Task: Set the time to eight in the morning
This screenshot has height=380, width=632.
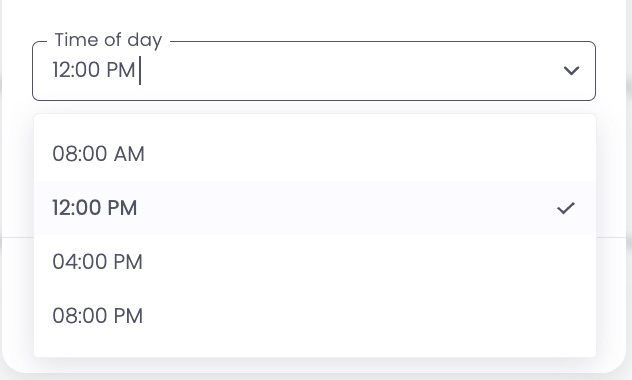Action: coord(315,154)
